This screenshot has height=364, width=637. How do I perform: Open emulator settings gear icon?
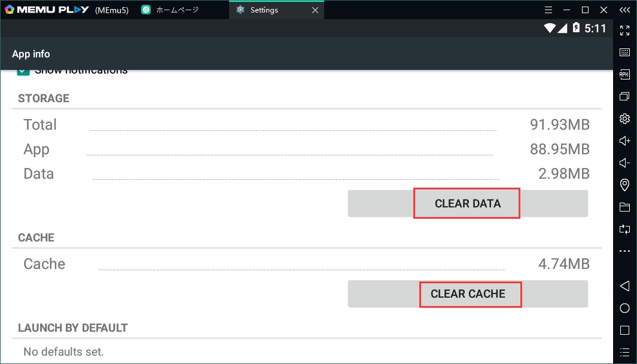(x=624, y=118)
